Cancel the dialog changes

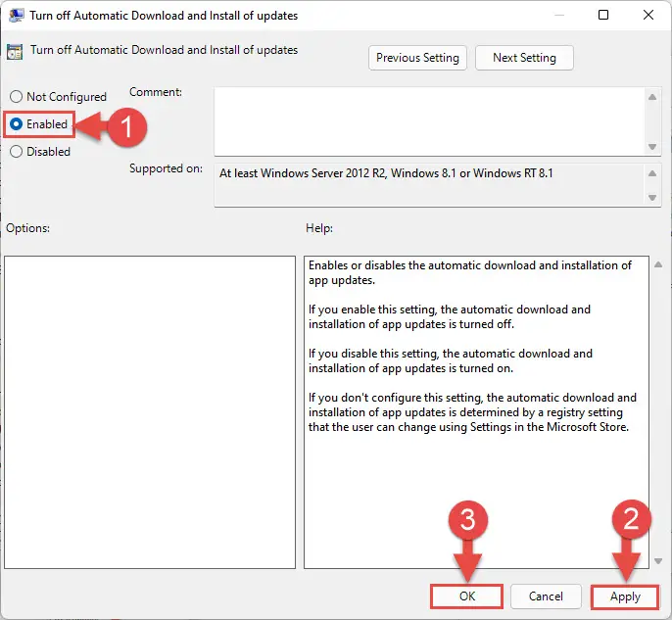(546, 596)
